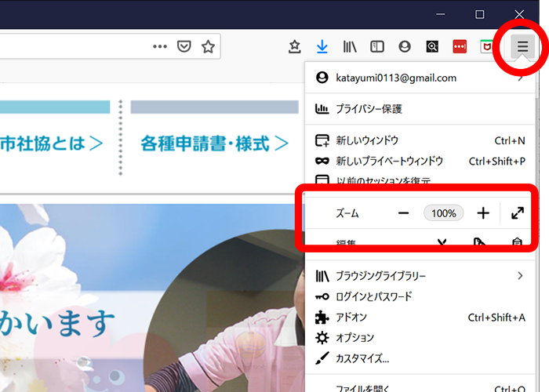Click the red password manager extension icon
This screenshot has width=549, height=392.
pyautogui.click(x=460, y=46)
